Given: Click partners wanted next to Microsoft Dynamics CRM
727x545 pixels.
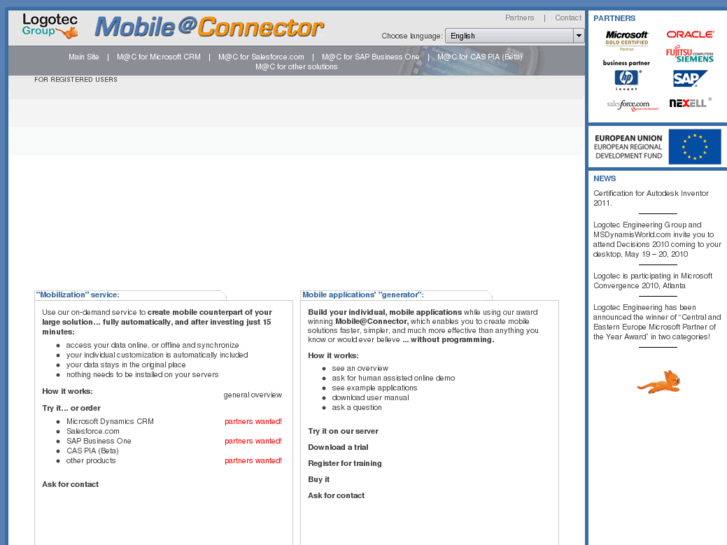Looking at the screenshot, I should tap(253, 422).
